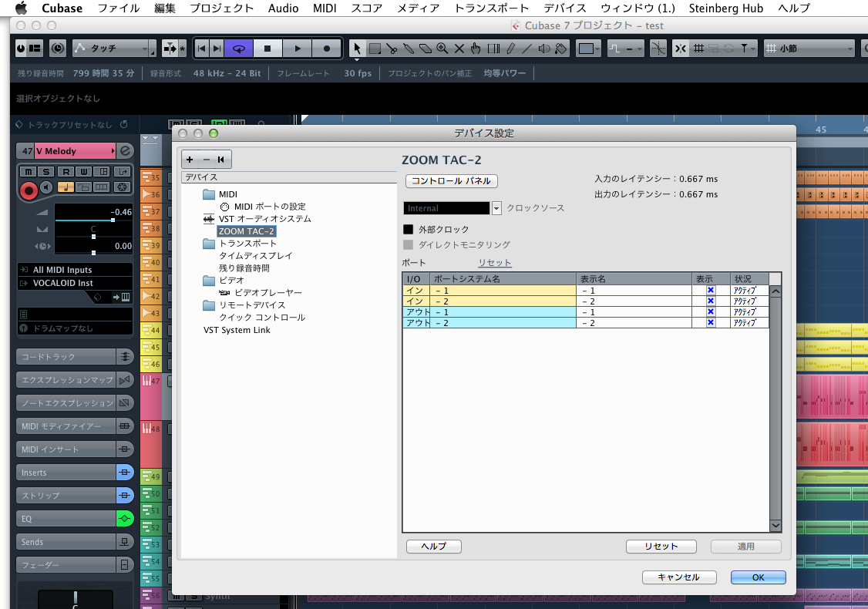The height and width of the screenshot is (609, 868).
Task: Confirm the dialog with OK
Action: click(759, 577)
